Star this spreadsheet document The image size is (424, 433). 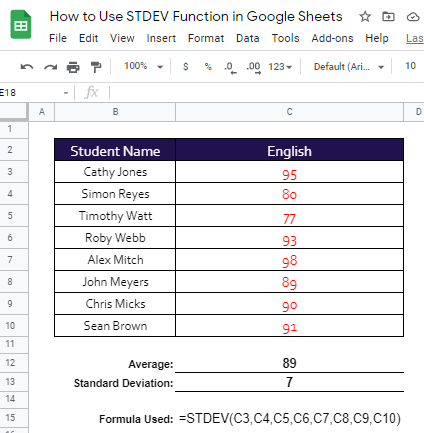365,16
